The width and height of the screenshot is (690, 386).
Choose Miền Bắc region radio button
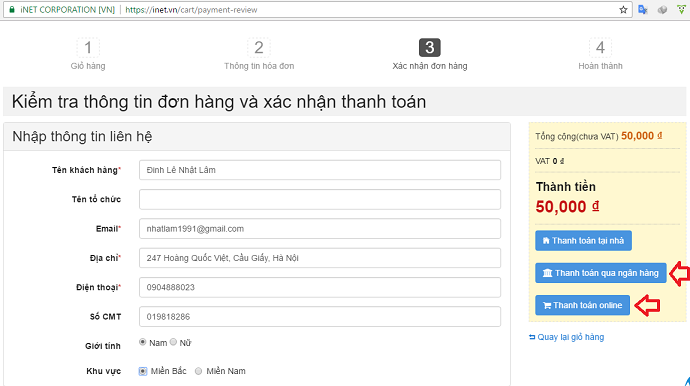coord(143,371)
